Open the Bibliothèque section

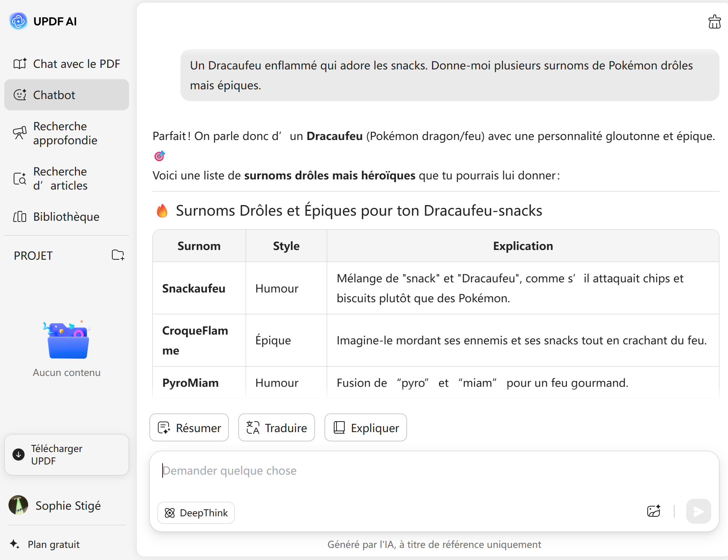[x=67, y=216]
